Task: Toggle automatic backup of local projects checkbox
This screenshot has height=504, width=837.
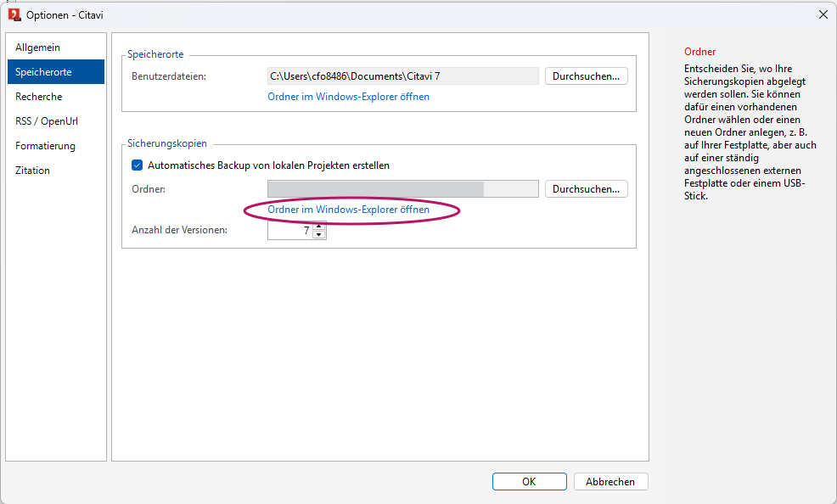Action: coord(138,165)
